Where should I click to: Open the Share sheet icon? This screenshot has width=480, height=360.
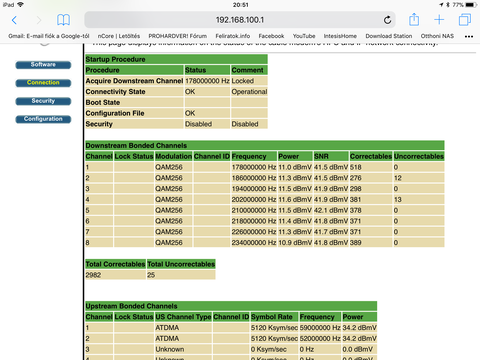(x=414, y=19)
